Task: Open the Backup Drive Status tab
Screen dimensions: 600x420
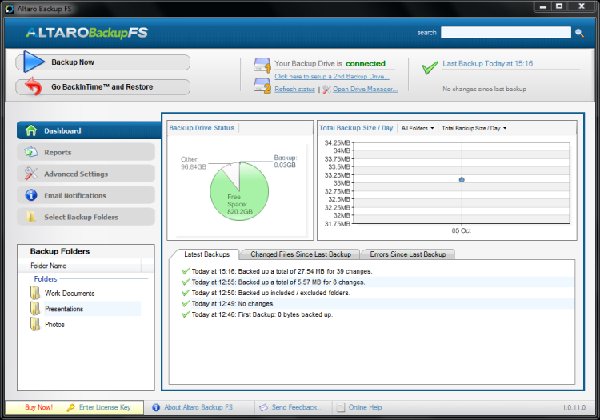Action: 202,128
